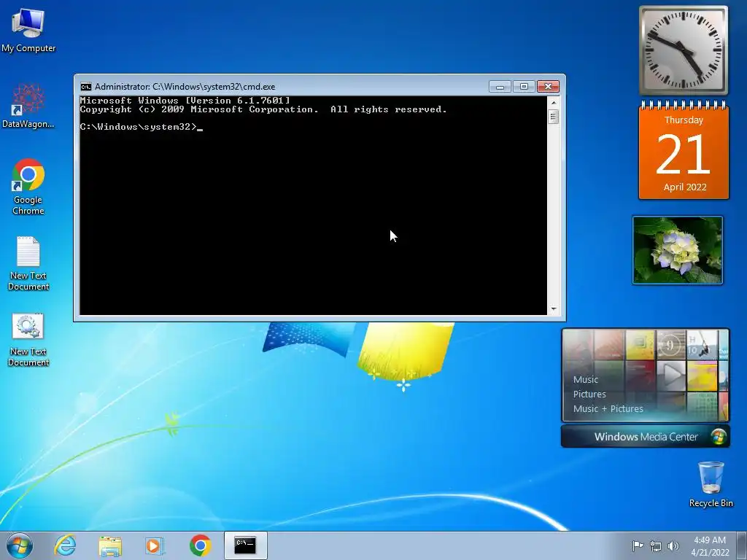Select Music + Pictures in Media Center gadget
The width and height of the screenshot is (747, 560).
click(608, 408)
